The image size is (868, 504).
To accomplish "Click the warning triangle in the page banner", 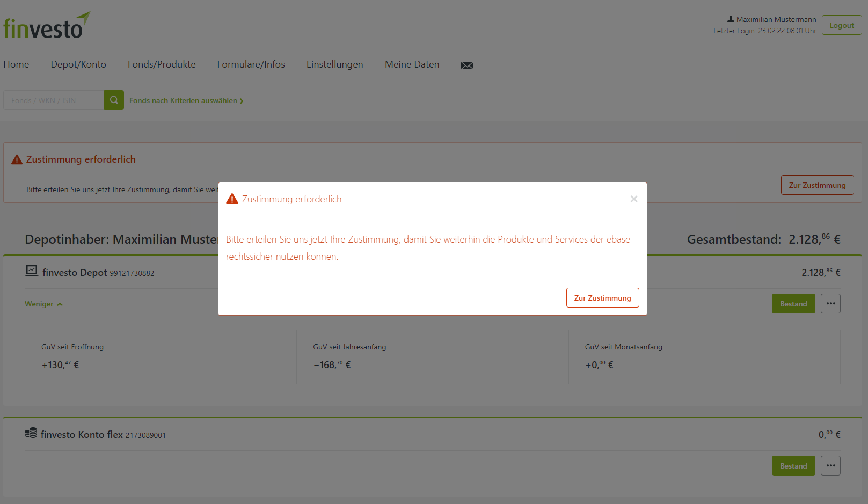I will 17,159.
